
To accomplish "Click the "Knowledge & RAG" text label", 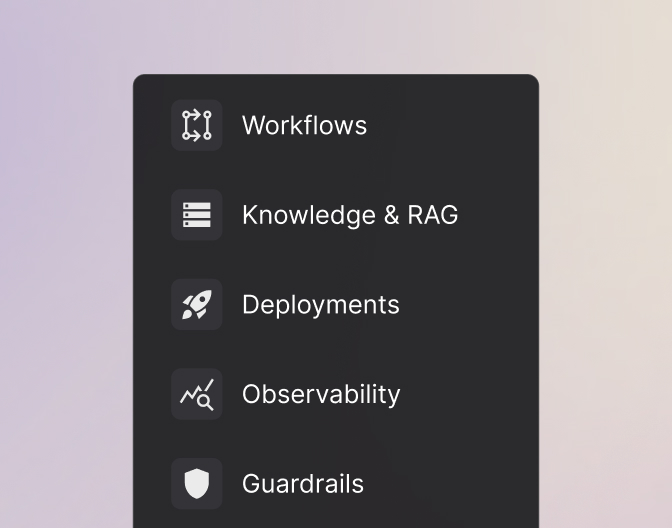I will (350, 215).
